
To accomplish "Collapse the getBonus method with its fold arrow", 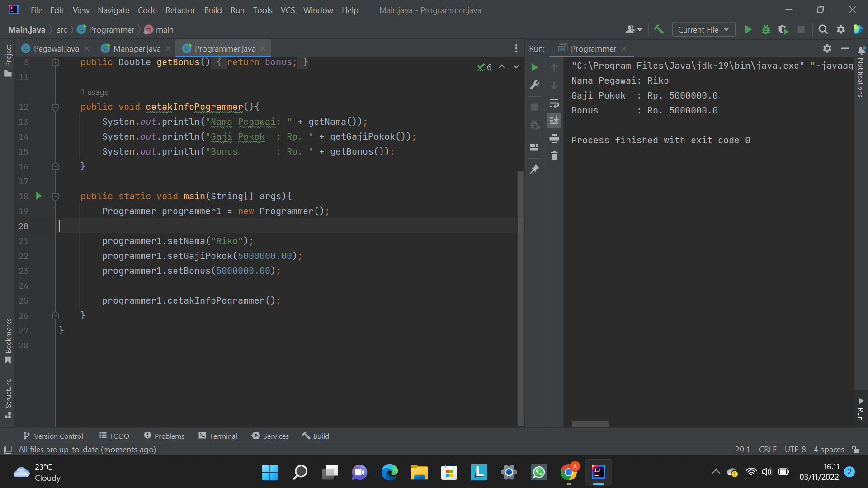I will click(x=56, y=62).
